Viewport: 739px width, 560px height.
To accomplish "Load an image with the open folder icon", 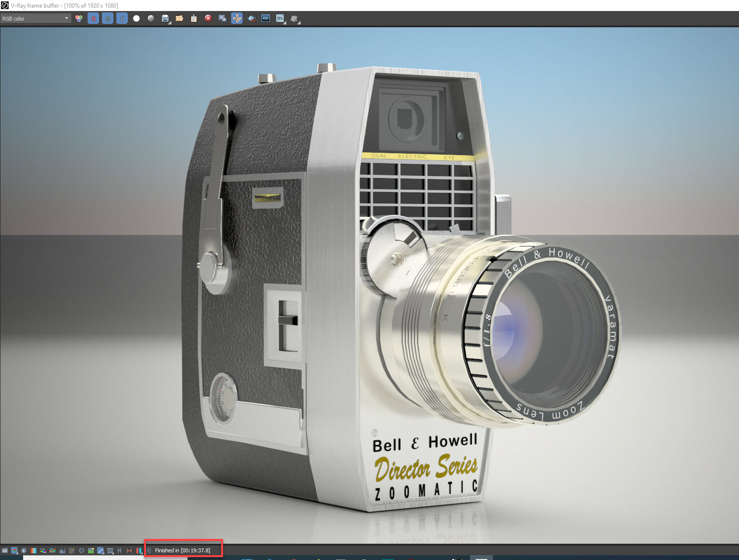I will [x=179, y=18].
